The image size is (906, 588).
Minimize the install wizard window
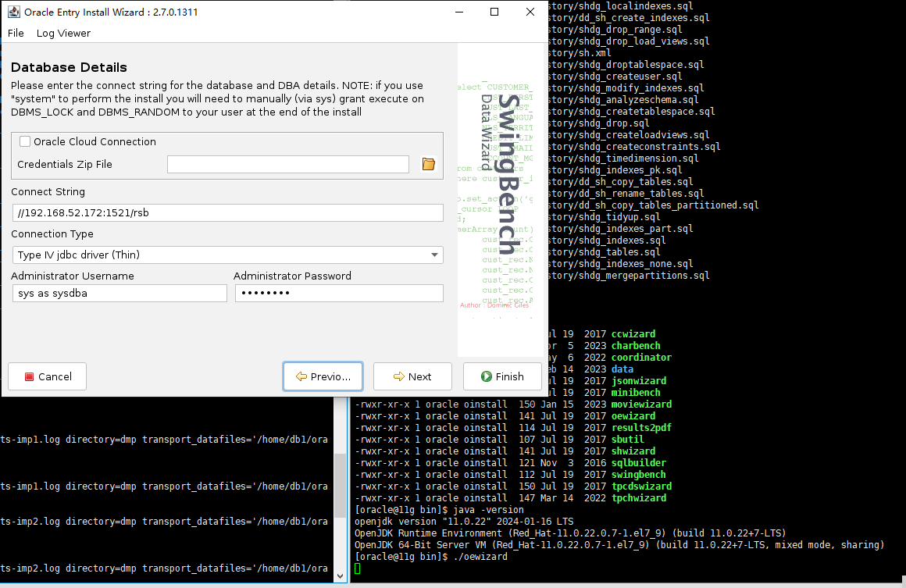tap(459, 12)
